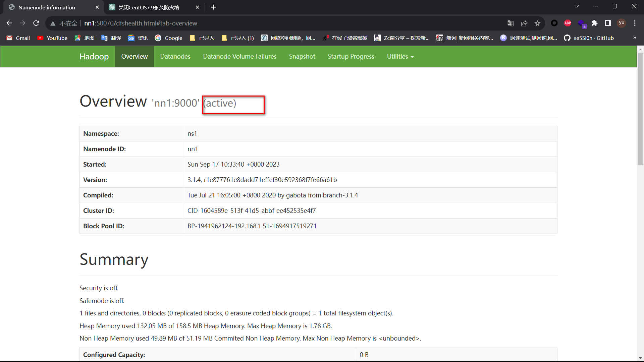Click the Hadoop brand link
The height and width of the screenshot is (362, 644).
pos(94,57)
